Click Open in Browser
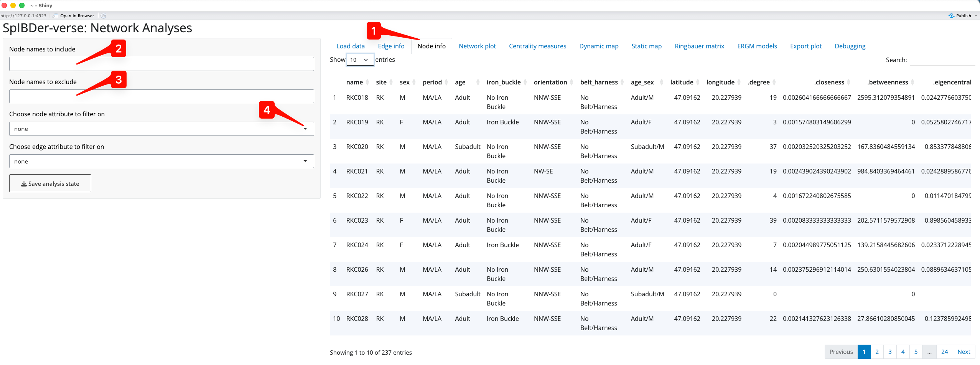Image resolution: width=980 pixels, height=365 pixels. [x=74, y=16]
